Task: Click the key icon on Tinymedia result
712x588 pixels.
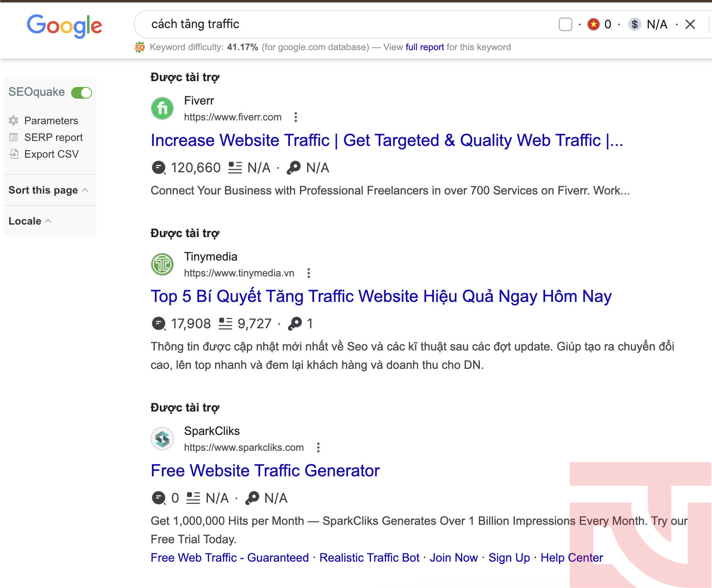Action: pyautogui.click(x=295, y=324)
